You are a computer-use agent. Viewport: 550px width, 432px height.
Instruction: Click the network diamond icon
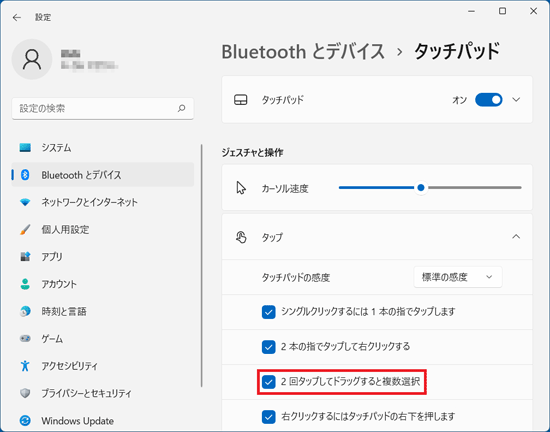click(x=25, y=202)
